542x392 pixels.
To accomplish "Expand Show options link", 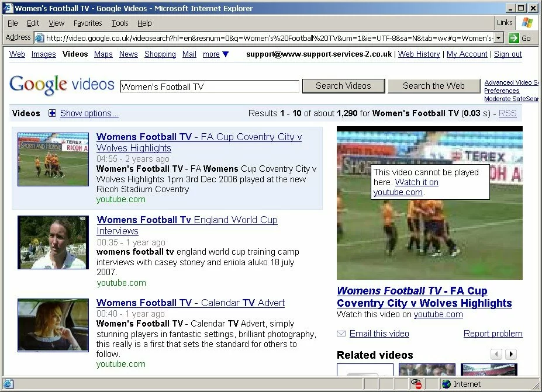I will point(89,113).
